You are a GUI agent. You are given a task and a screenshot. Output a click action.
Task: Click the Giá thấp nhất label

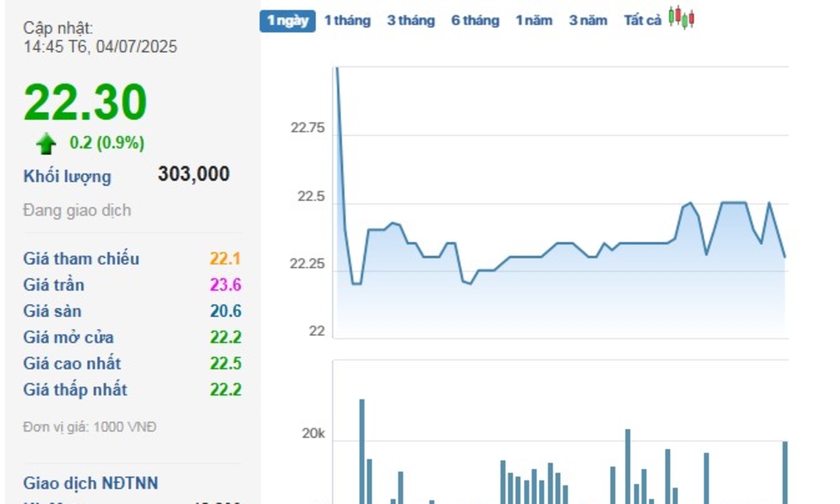point(75,390)
